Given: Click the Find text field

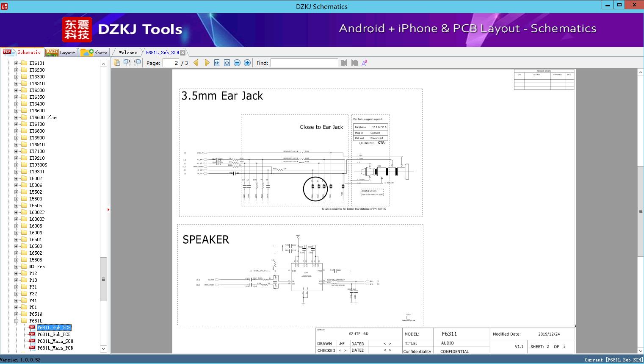Looking at the screenshot, I should coord(304,63).
